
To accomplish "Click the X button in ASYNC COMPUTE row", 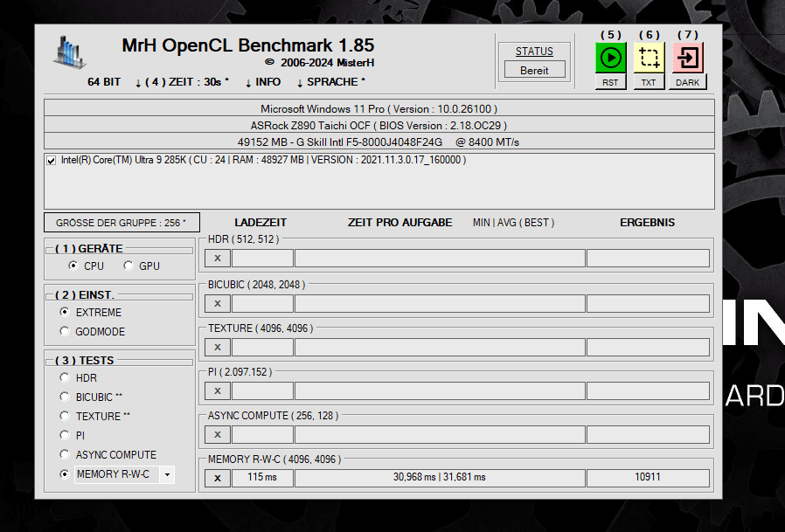I will point(218,434).
